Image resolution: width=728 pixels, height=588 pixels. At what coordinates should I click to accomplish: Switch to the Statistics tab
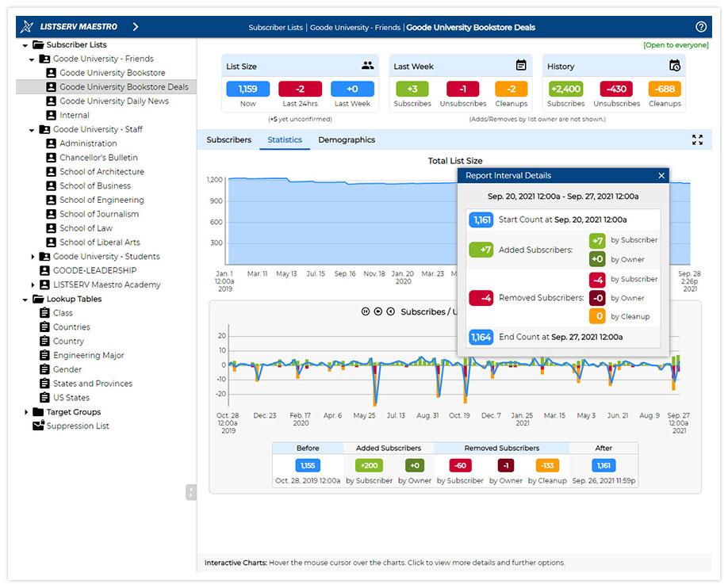(285, 139)
